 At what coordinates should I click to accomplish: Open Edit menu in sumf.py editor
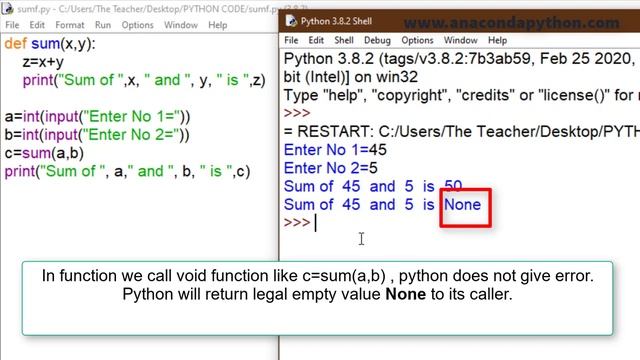point(37,25)
